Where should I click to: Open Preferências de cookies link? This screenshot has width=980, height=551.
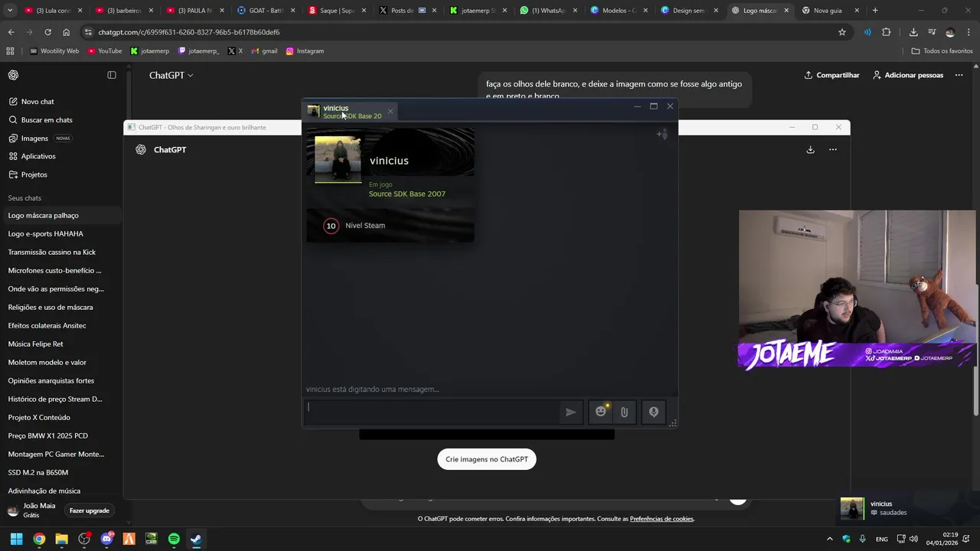pyautogui.click(x=661, y=519)
